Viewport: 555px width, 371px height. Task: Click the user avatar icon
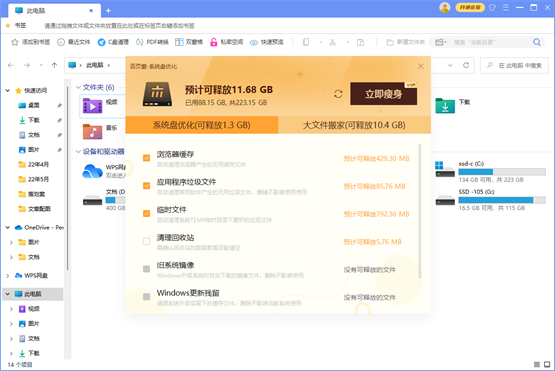point(445,7)
